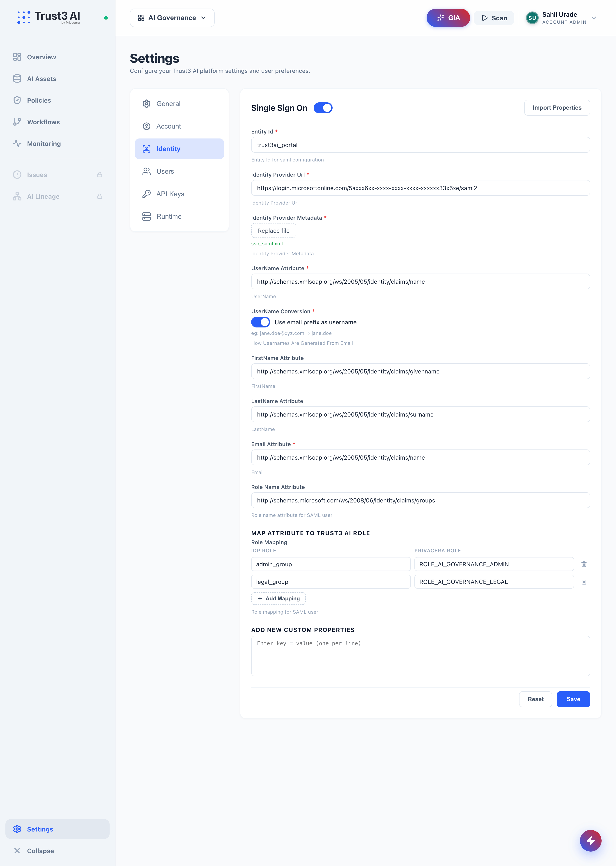
Task: Delete the legal_group role mapping
Action: tap(584, 582)
